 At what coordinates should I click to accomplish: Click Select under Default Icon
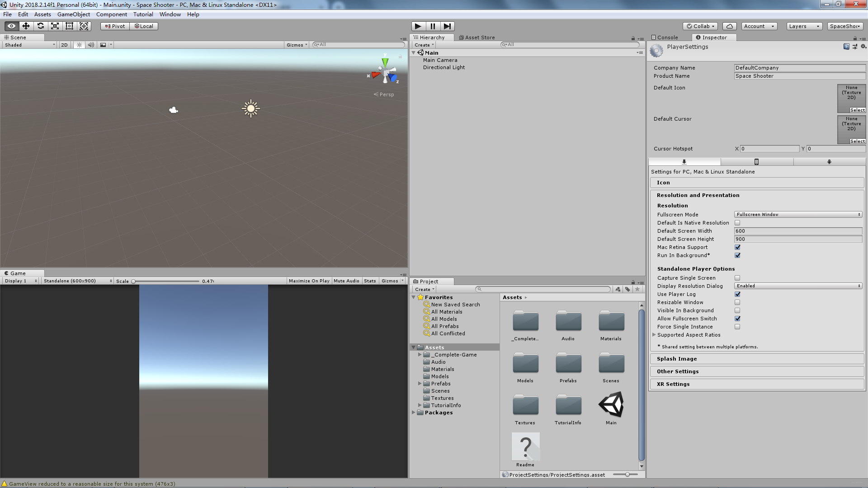pos(857,110)
